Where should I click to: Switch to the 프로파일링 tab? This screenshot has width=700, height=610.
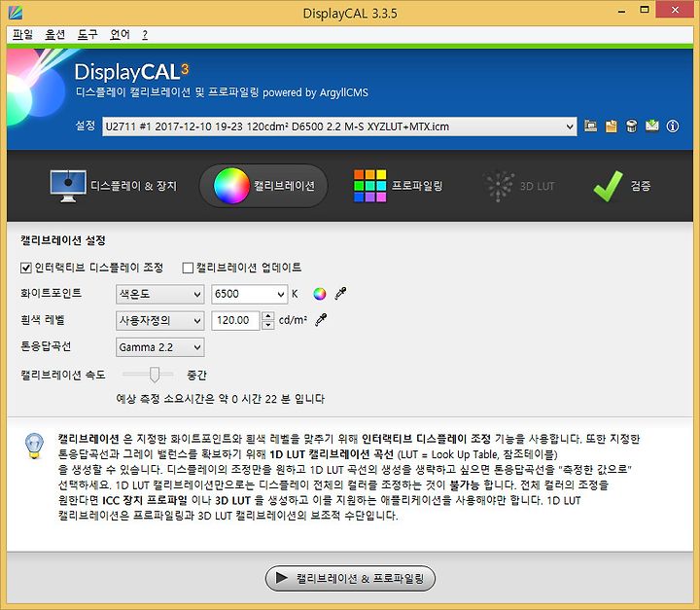[x=398, y=186]
